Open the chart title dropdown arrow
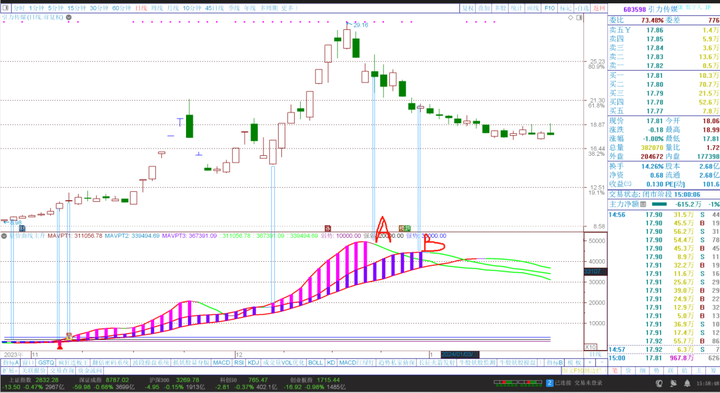The width and height of the screenshot is (720, 393). tap(69, 17)
